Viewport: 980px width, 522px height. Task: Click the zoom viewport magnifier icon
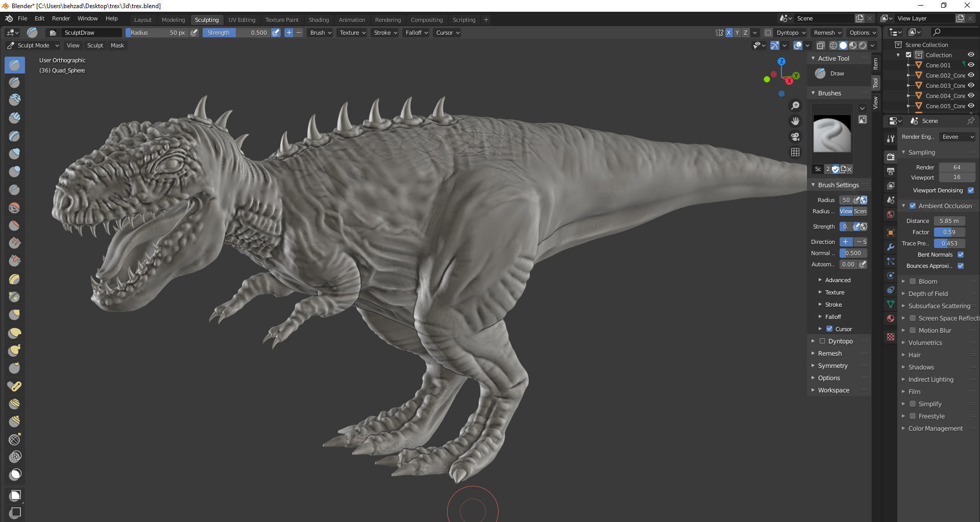click(x=795, y=106)
